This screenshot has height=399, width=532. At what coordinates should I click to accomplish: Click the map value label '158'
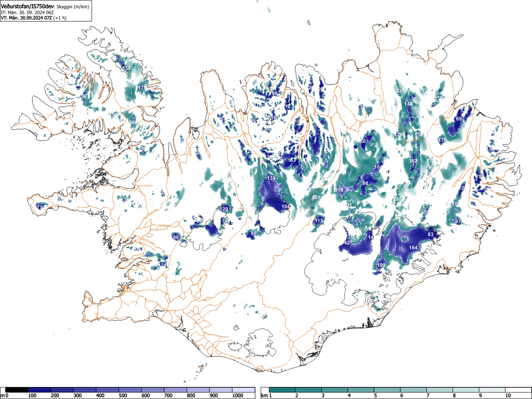click(x=127, y=68)
